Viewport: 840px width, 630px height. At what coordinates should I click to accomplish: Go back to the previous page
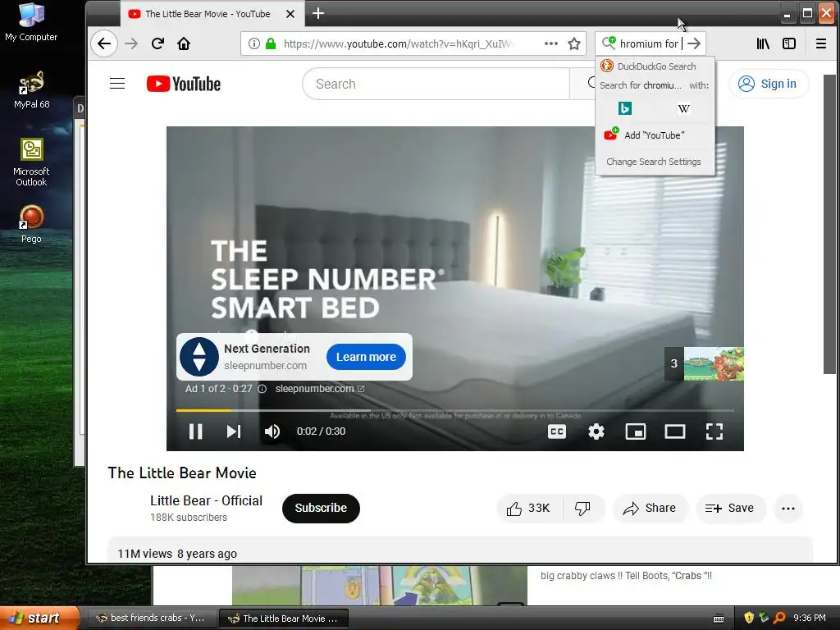pos(104,43)
